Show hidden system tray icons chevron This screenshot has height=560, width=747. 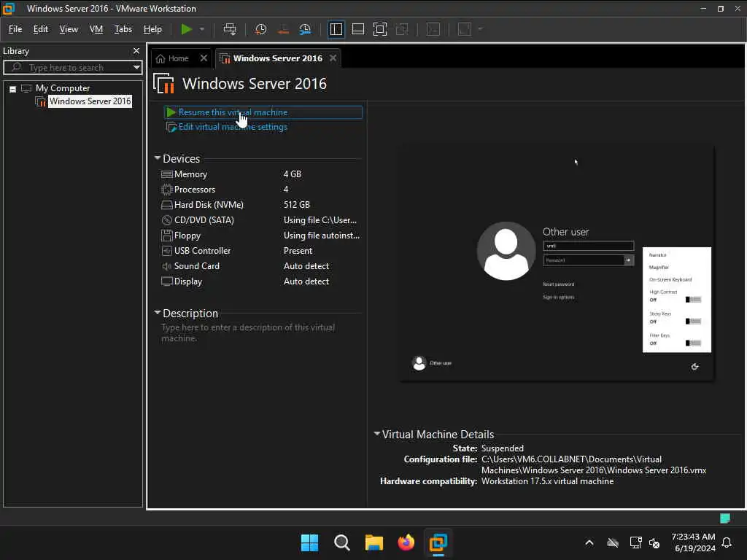[589, 542]
